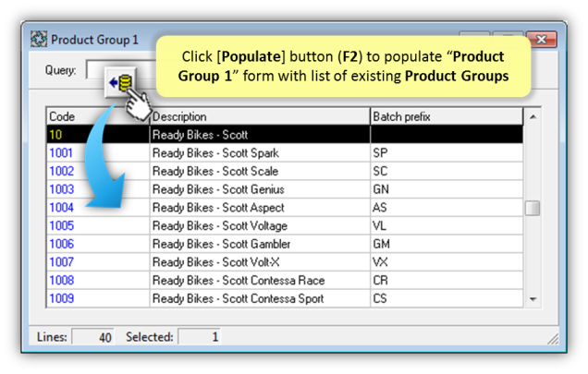Select code 1002 Scott Scale row

point(285,171)
